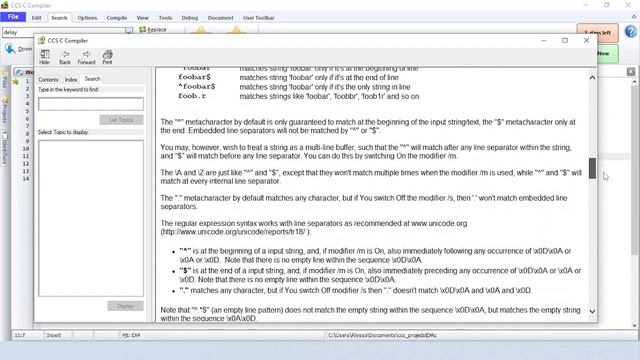Click the days left orange button
The height and width of the screenshot is (360, 640).
[597, 32]
